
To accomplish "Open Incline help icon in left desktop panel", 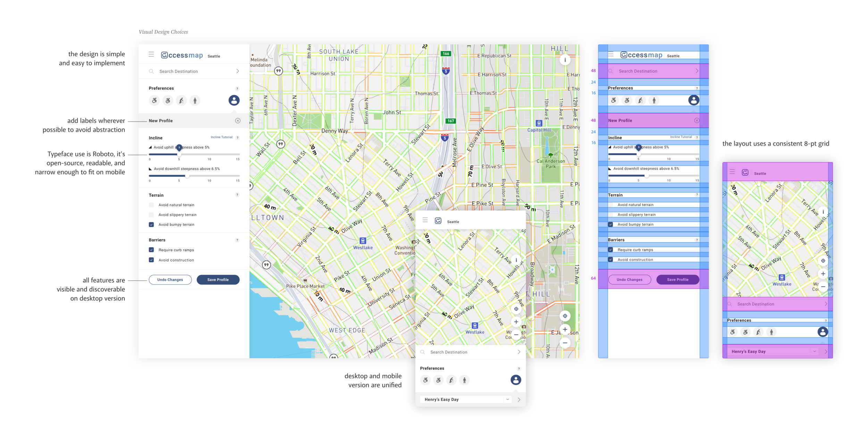I will coord(237,138).
